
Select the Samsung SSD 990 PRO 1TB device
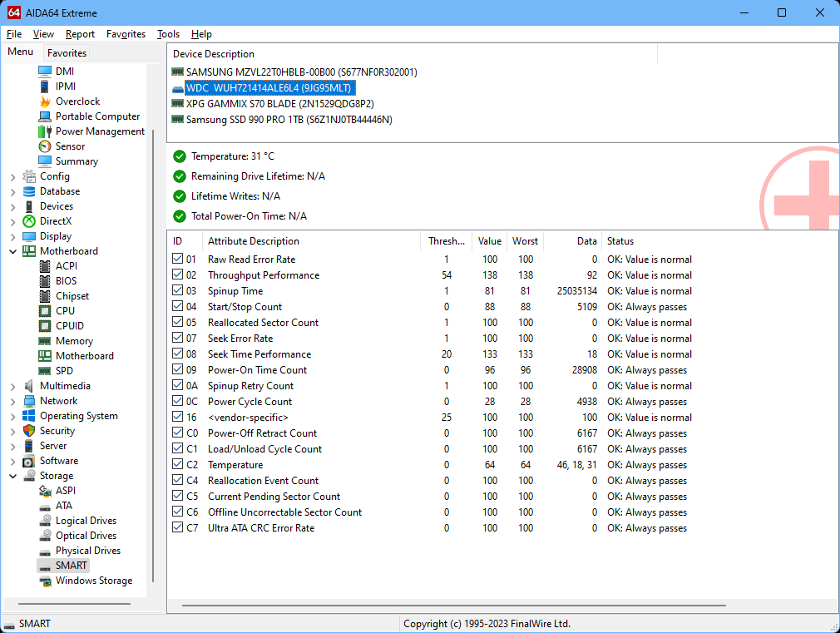click(x=289, y=120)
